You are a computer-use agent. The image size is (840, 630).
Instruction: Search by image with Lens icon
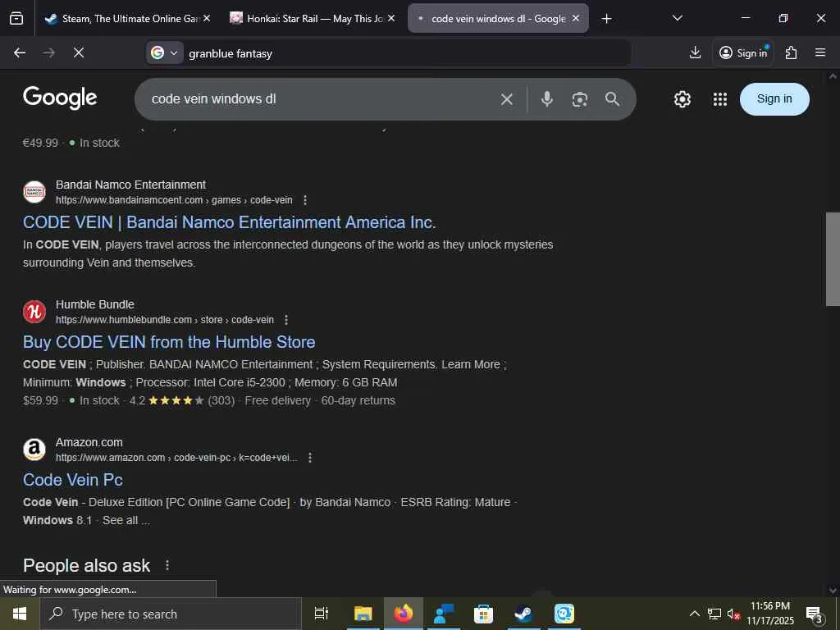(580, 99)
